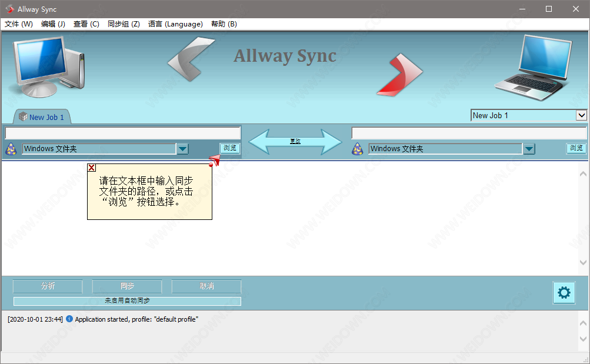Expand left Windows 文件夹 type dropdown
The width and height of the screenshot is (590, 364).
tap(183, 149)
